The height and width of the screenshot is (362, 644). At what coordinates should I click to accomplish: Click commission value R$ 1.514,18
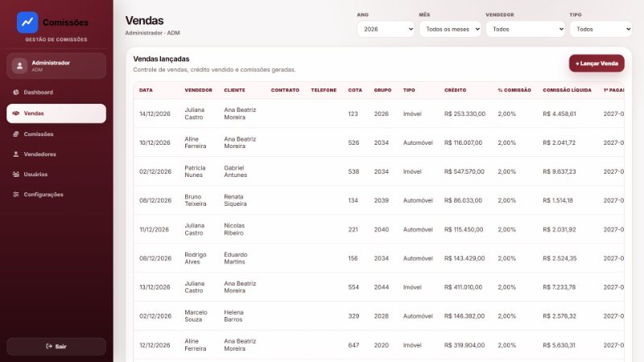558,200
